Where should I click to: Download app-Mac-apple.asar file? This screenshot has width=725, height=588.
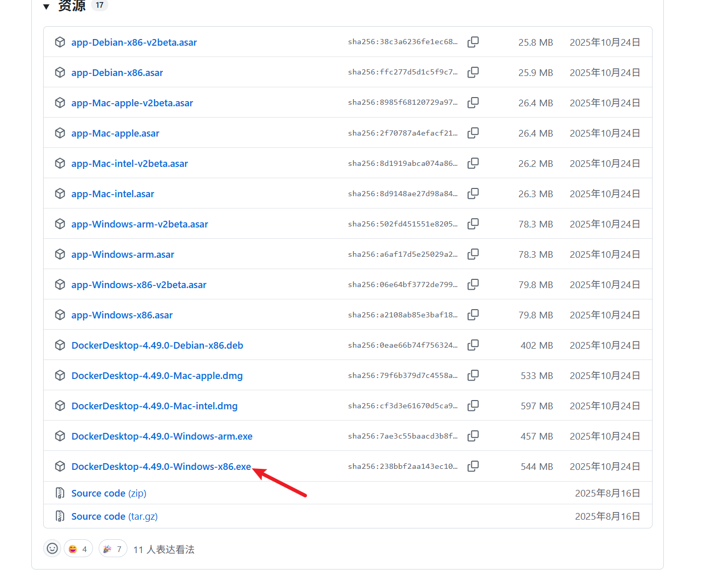115,134
